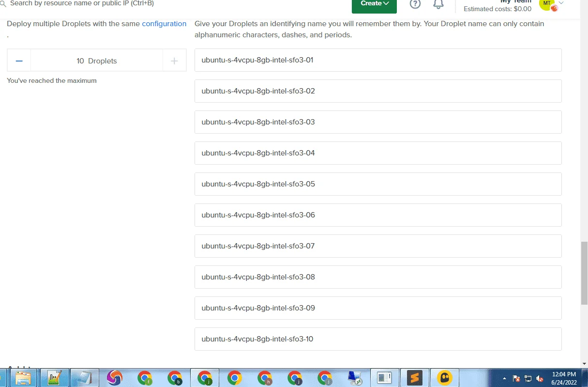
Task: Click the page vertical scrollbar thumb
Action: [x=584, y=273]
